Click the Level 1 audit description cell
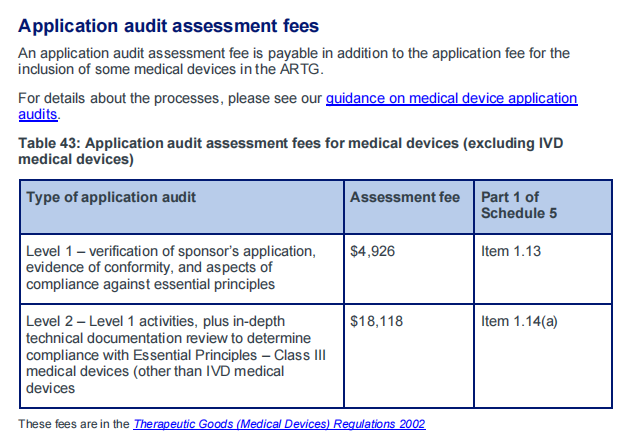Image resolution: width=632 pixels, height=444 pixels. pos(182,269)
